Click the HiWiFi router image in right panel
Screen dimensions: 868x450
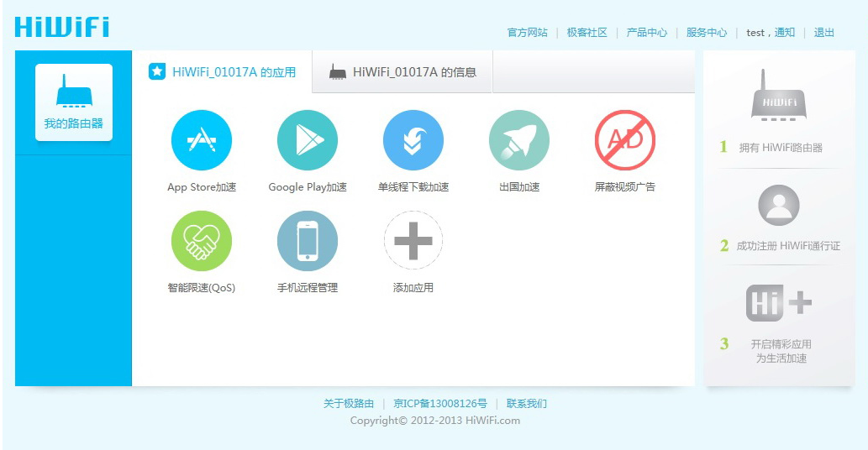pos(779,95)
